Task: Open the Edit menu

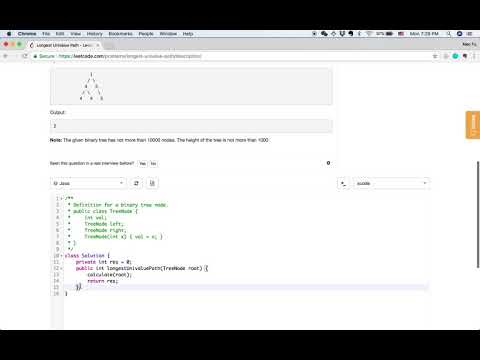Action: pyautogui.click(x=60, y=34)
